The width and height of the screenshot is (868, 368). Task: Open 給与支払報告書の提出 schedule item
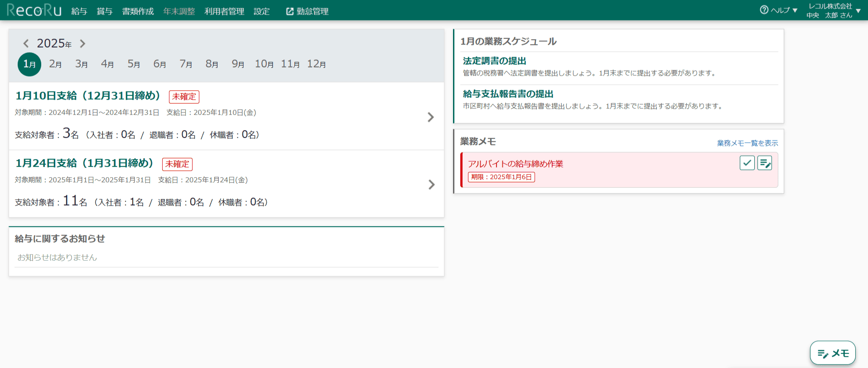pos(508,94)
